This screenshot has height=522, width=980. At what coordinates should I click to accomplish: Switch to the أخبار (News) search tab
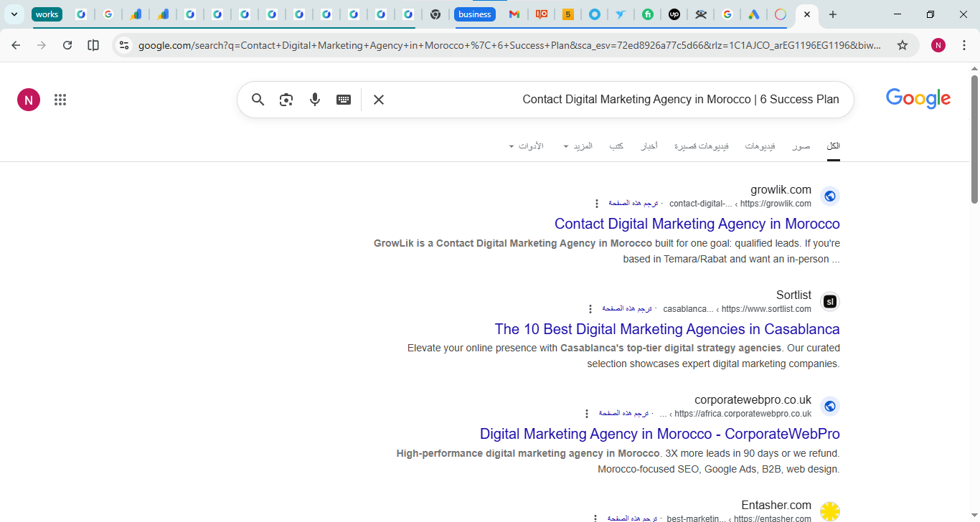pyautogui.click(x=649, y=146)
